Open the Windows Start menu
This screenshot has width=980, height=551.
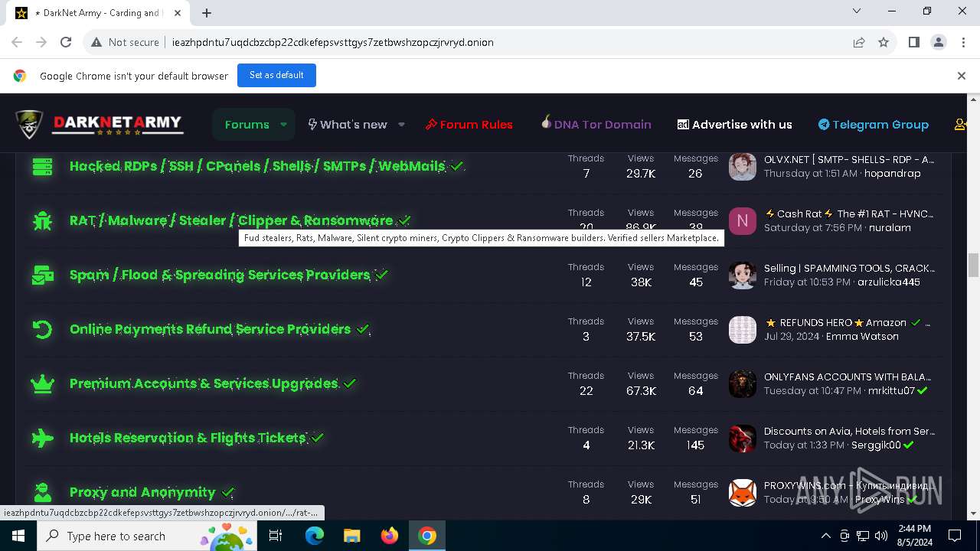coord(18,536)
